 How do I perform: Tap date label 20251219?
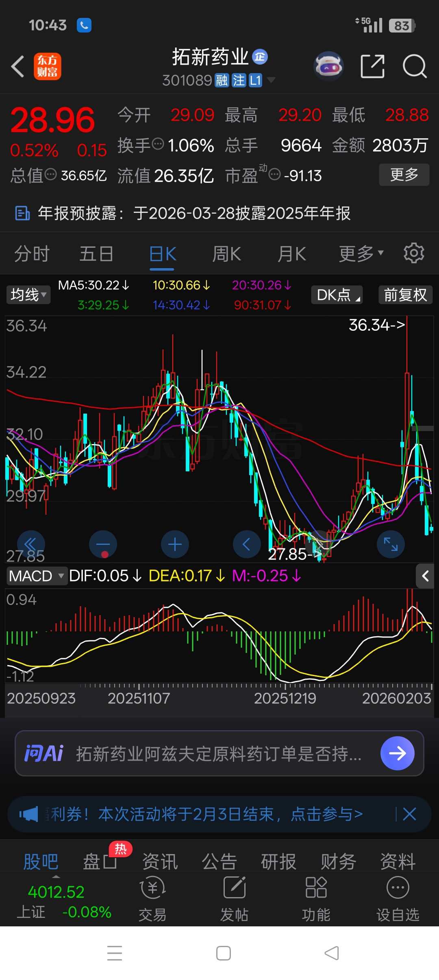tap(285, 698)
